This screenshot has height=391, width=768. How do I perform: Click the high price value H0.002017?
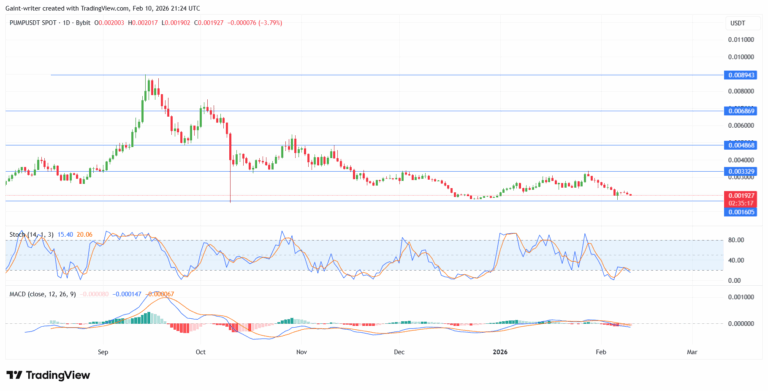(x=143, y=23)
